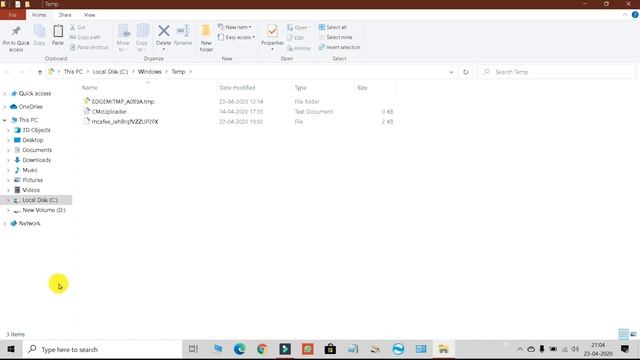Open the File tab

(x=13, y=15)
